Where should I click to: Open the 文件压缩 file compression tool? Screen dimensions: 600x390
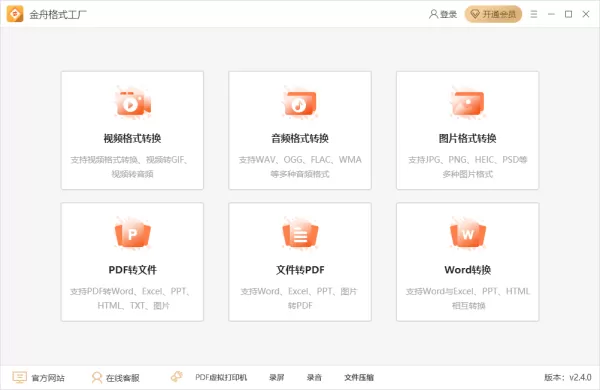[359, 378]
